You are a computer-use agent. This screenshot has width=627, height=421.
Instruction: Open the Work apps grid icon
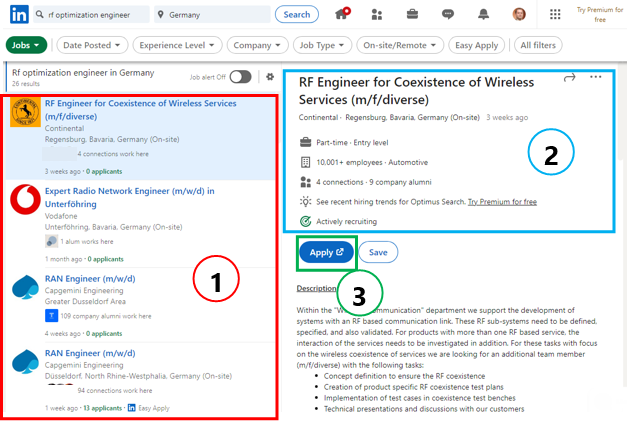tap(555, 14)
